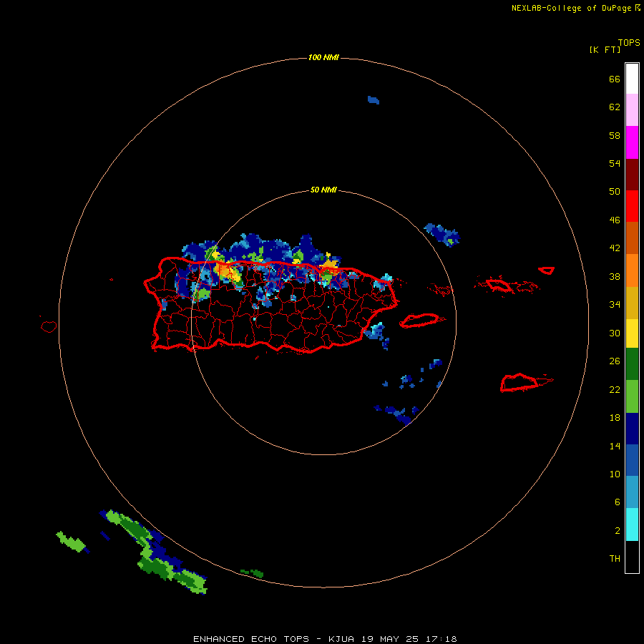Image resolution: width=644 pixels, height=644 pixels.
Task: Pick the bright orange legend swatch
Action: 632,270
